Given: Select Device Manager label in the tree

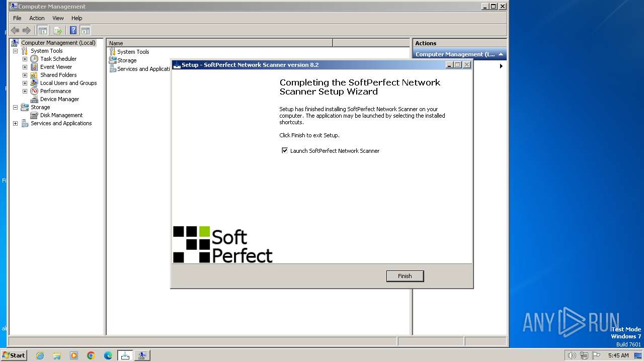Looking at the screenshot, I should [x=59, y=99].
